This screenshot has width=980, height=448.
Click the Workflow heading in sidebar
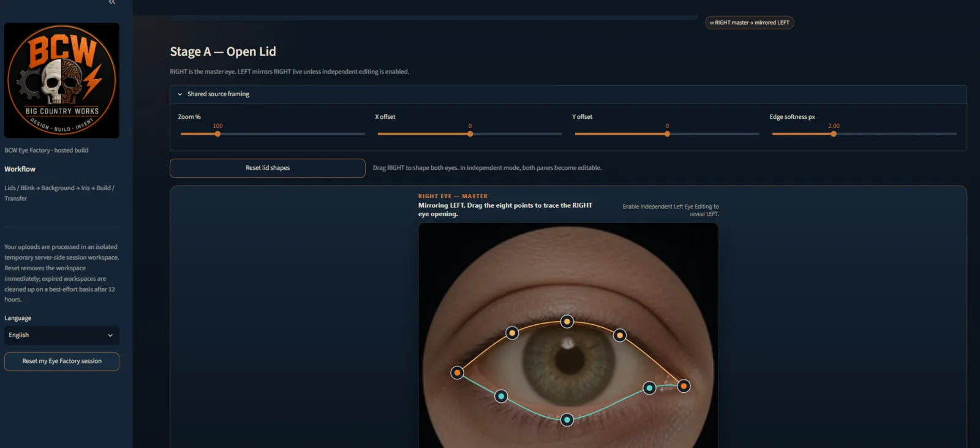tap(20, 169)
